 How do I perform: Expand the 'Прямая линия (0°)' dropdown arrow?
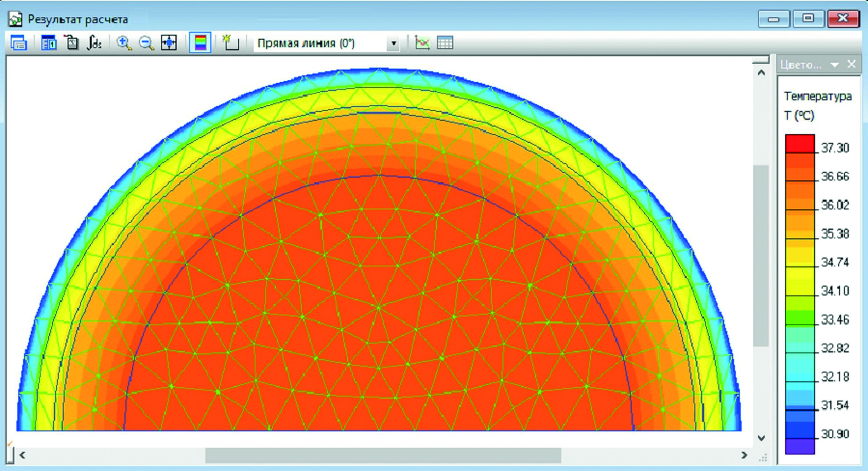pos(393,44)
